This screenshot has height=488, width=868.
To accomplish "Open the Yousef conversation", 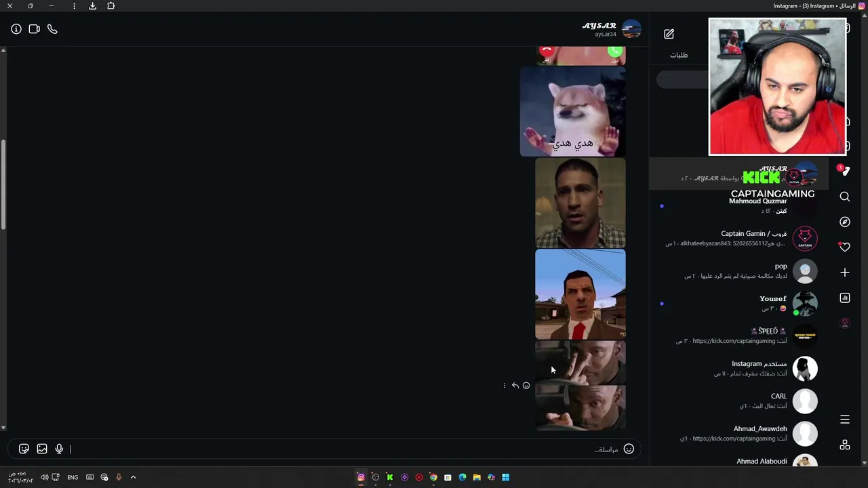I will pyautogui.click(x=739, y=304).
